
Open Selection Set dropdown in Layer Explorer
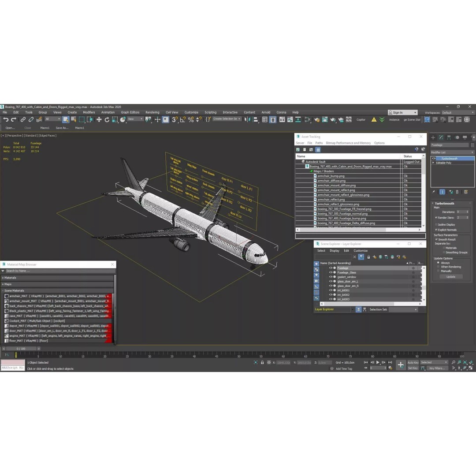pos(403,310)
